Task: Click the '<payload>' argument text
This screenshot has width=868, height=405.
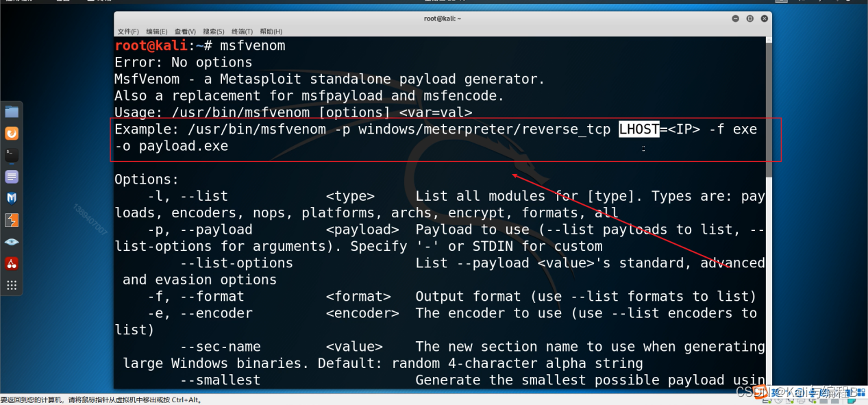Action: coord(362,230)
